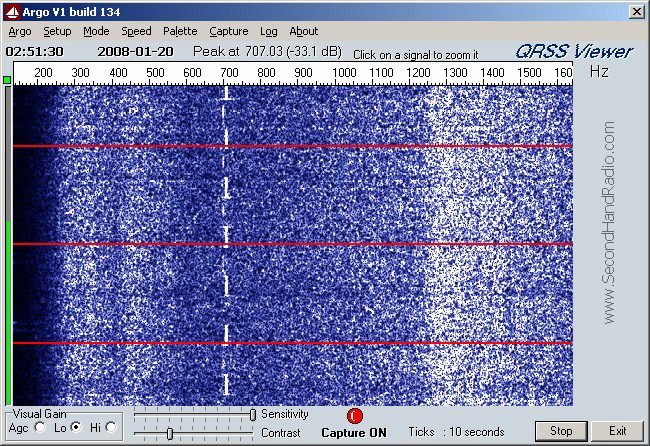Click the Sensitivity slider handle

(x=253, y=414)
